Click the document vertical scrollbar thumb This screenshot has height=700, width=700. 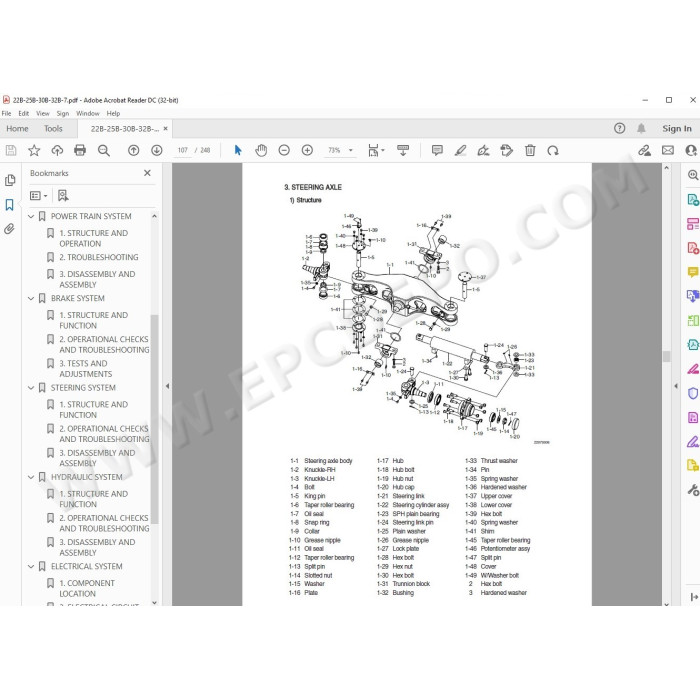click(667, 356)
